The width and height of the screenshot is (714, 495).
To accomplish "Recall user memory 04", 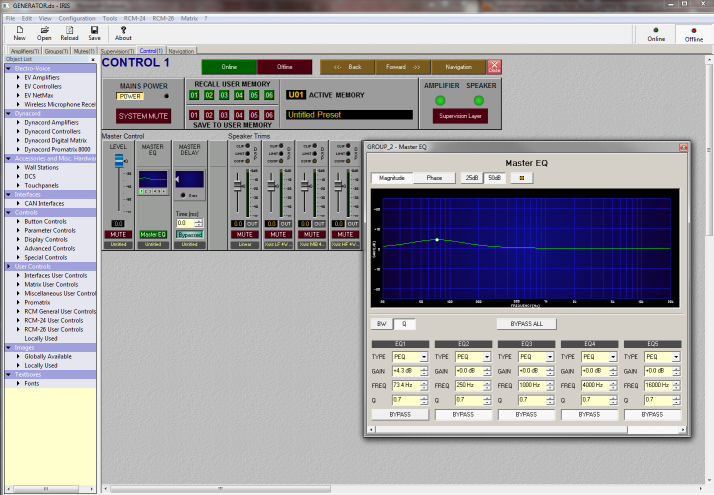I will tap(239, 95).
